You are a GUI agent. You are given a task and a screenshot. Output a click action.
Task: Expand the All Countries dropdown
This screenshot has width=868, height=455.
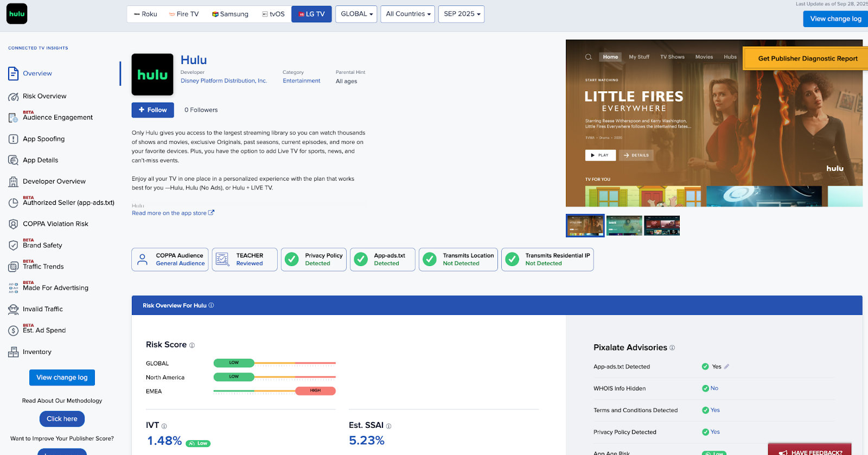pyautogui.click(x=408, y=14)
